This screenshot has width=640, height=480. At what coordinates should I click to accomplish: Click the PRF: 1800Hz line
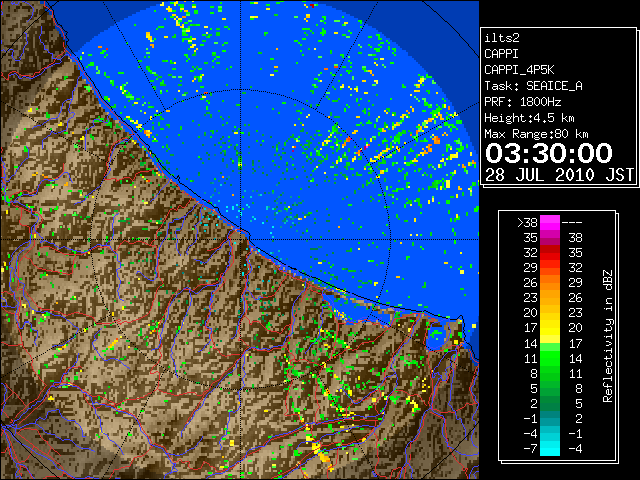pyautogui.click(x=523, y=102)
